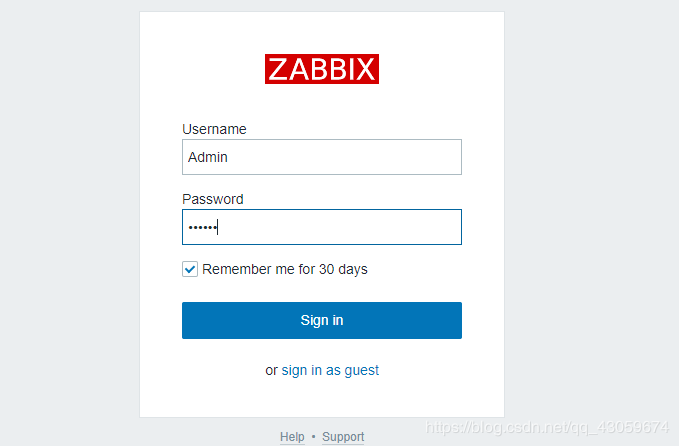Click blank white space above the ZABBIX logo
679x446 pixels.
pyautogui.click(x=321, y=30)
